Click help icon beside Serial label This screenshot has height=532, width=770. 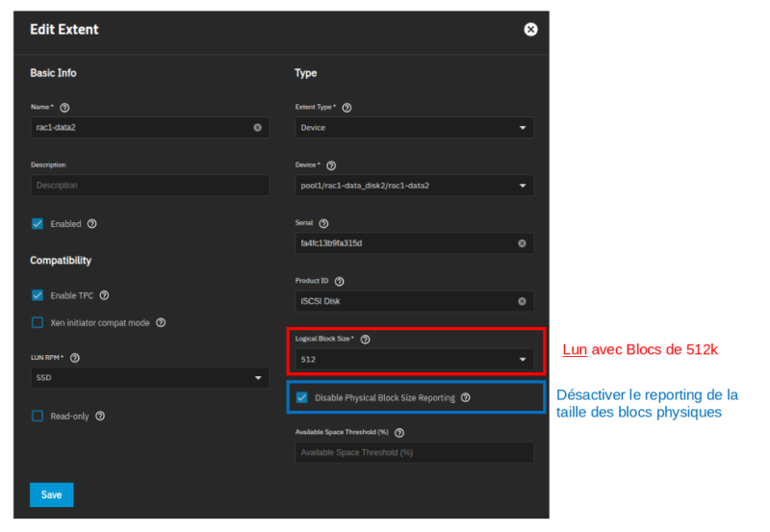(323, 223)
